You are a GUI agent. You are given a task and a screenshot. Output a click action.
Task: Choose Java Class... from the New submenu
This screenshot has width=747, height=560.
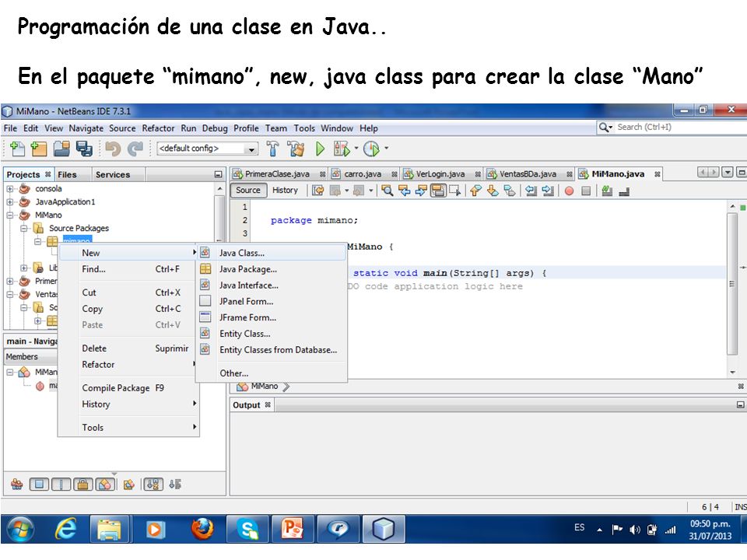[271, 253]
